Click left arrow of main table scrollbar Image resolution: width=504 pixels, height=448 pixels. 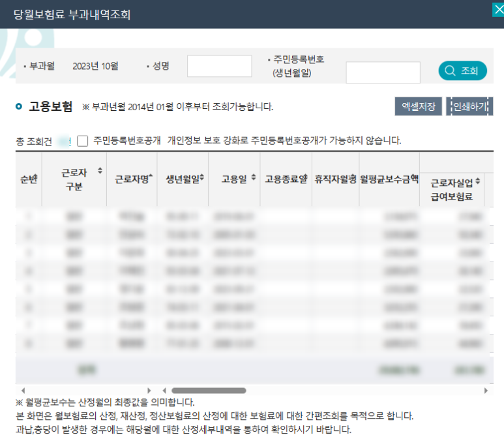click(x=164, y=391)
